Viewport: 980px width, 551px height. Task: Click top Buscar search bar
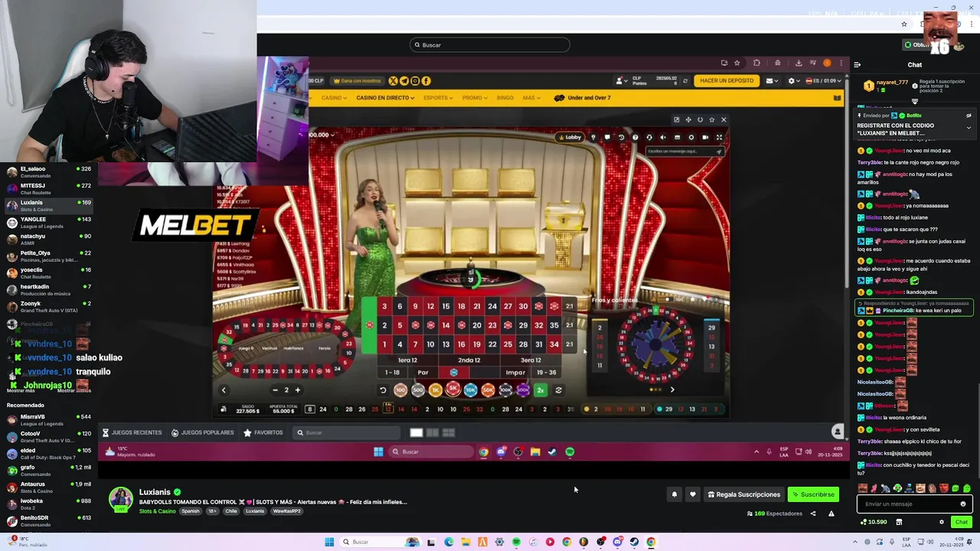[x=490, y=44]
